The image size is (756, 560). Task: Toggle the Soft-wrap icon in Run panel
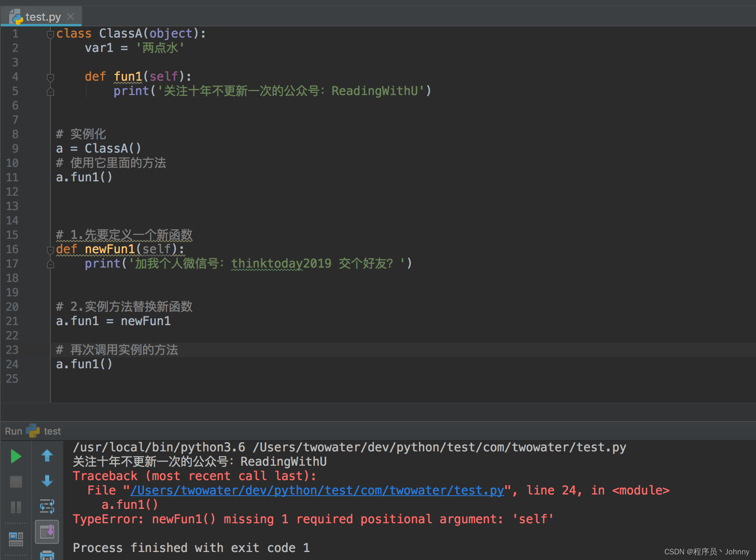click(47, 506)
